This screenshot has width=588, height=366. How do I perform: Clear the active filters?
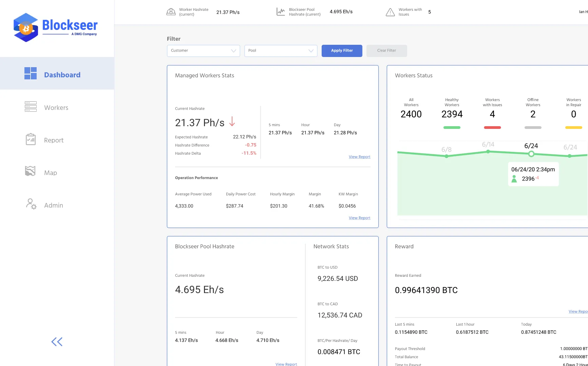[386, 51]
